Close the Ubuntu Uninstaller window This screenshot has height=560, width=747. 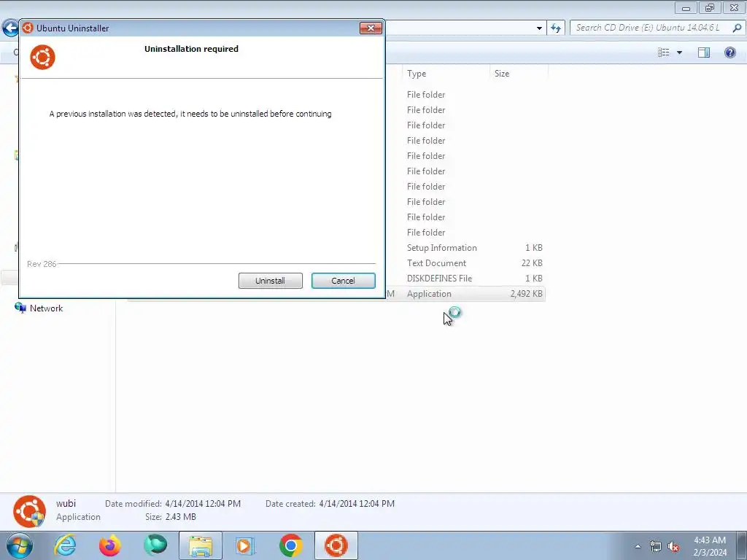click(x=371, y=28)
